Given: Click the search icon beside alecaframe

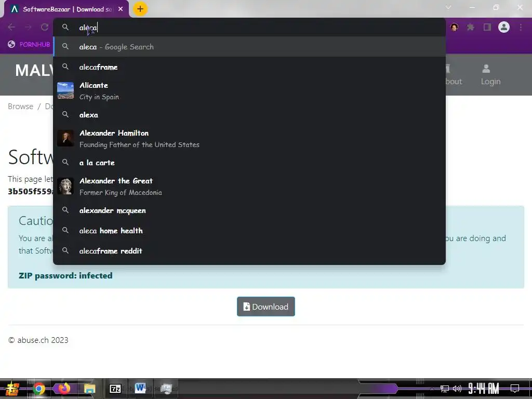Looking at the screenshot, I should click(x=65, y=67).
